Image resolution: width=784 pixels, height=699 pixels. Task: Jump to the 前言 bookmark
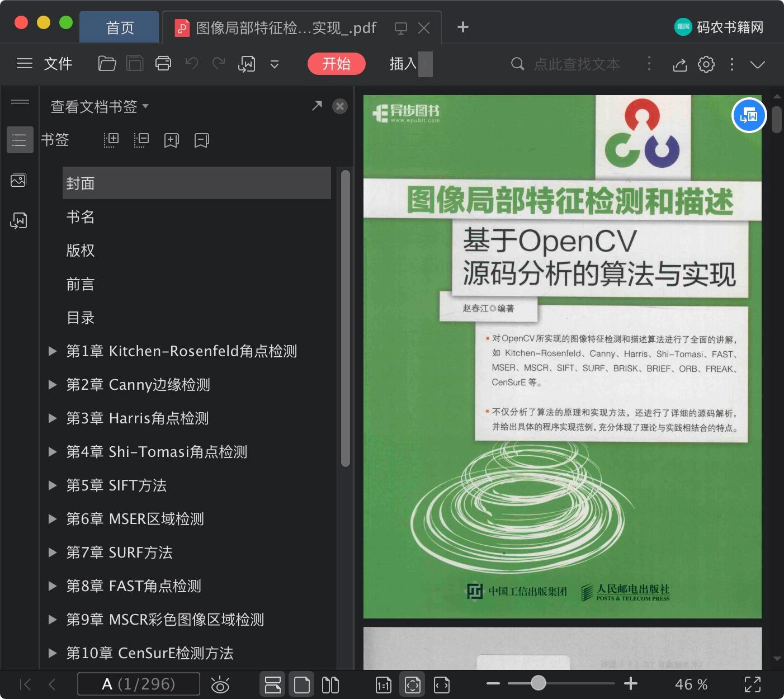point(81,284)
